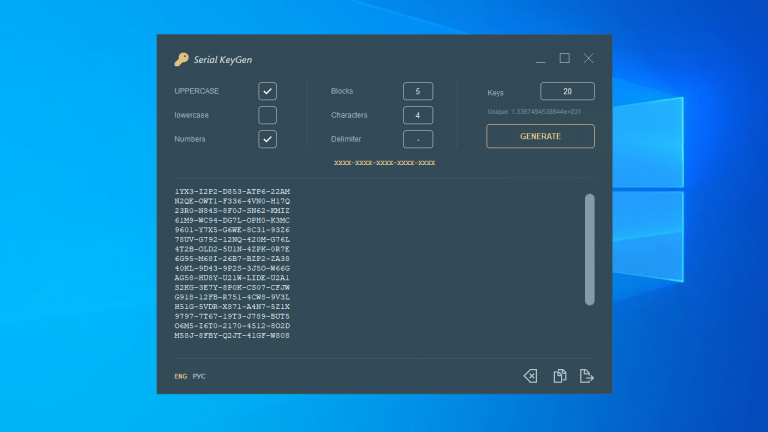The image size is (768, 432).
Task: Uncheck the UPPERCASE checkbox
Action: tap(267, 91)
